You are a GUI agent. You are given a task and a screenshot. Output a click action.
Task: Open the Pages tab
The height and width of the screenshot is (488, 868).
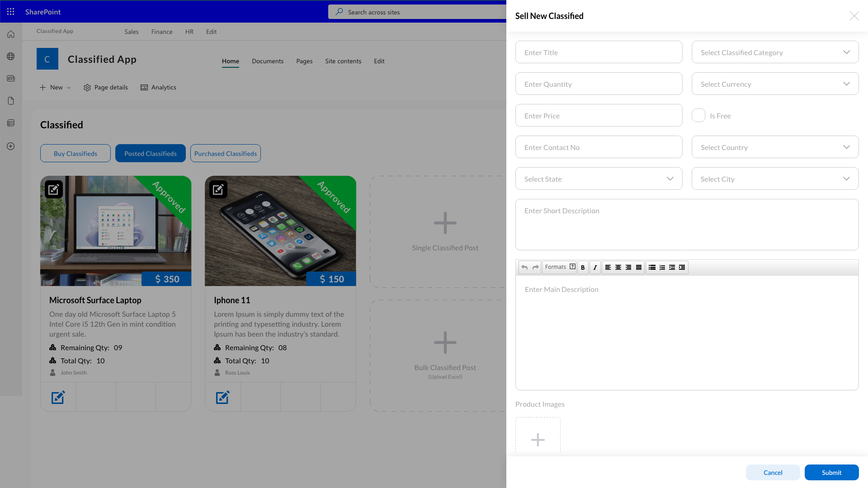click(x=304, y=61)
